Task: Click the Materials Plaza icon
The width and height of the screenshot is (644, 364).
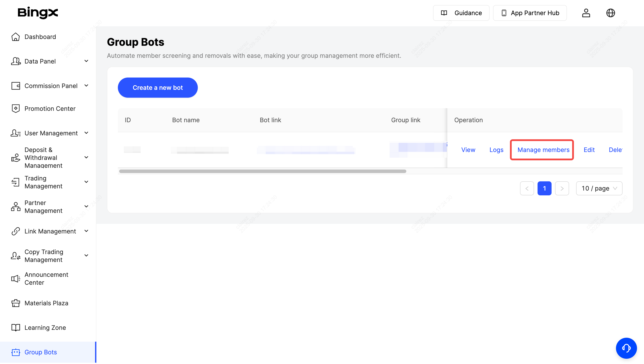Action: 16,303
